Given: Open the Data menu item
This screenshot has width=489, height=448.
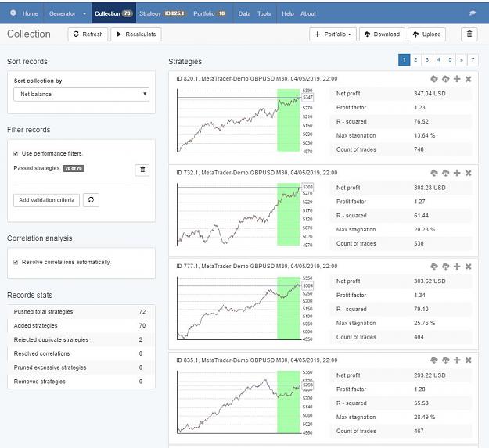Looking at the screenshot, I should click(x=244, y=13).
